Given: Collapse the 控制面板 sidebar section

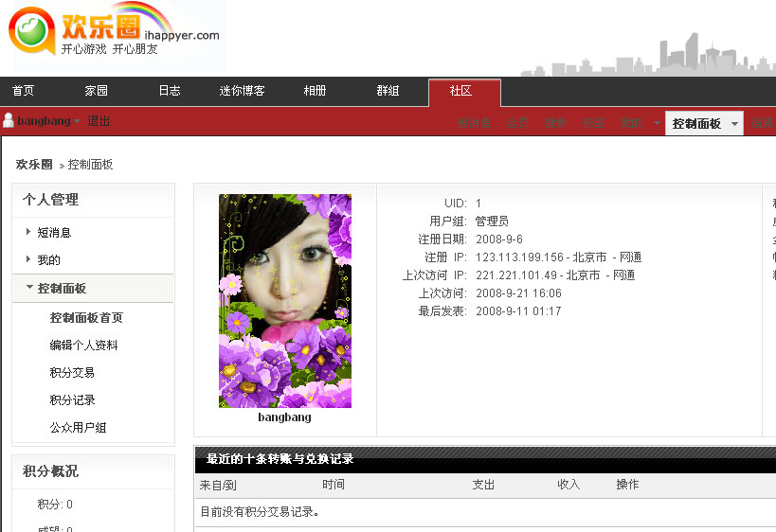Looking at the screenshot, I should (x=62, y=289).
